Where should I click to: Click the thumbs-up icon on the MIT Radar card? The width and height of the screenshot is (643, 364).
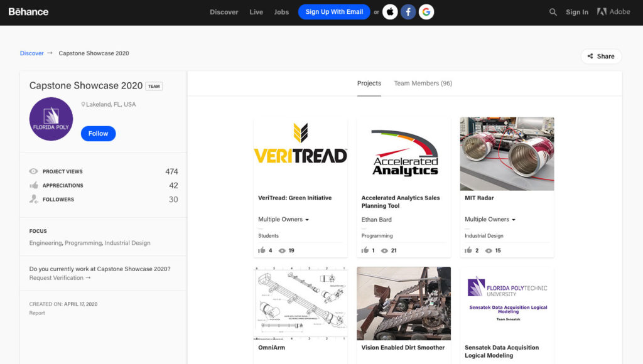(468, 250)
